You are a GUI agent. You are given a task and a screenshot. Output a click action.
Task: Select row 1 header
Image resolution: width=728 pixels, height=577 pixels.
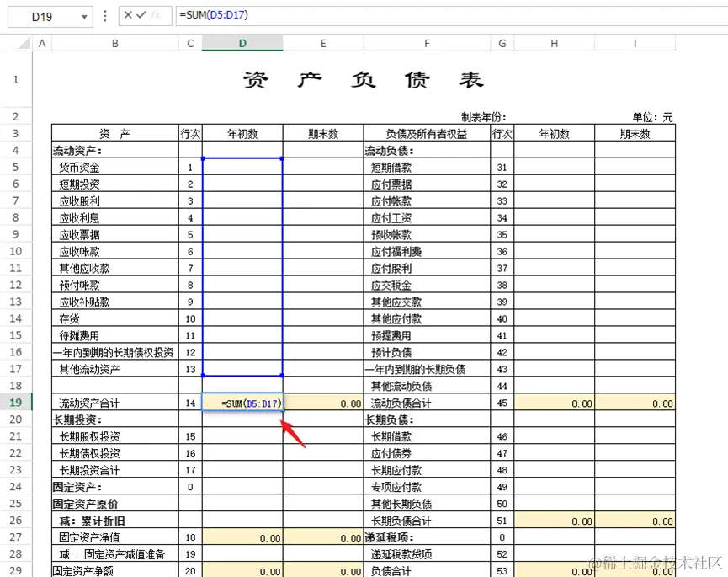16,79
